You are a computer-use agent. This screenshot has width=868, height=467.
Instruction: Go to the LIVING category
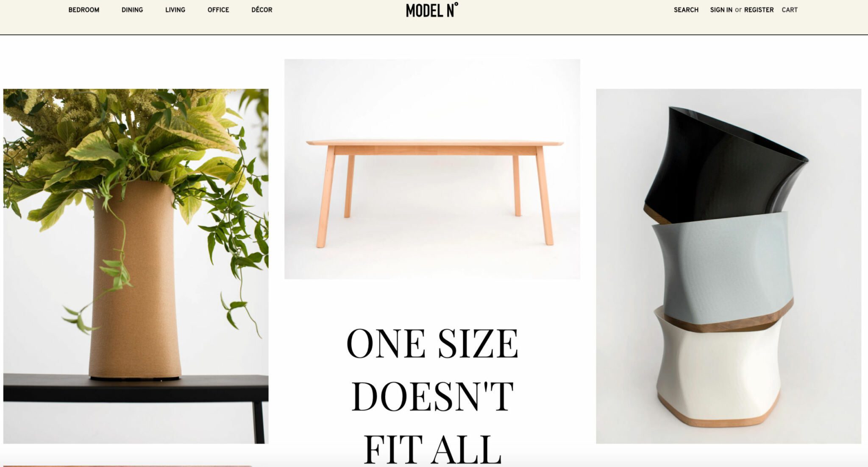tap(175, 10)
